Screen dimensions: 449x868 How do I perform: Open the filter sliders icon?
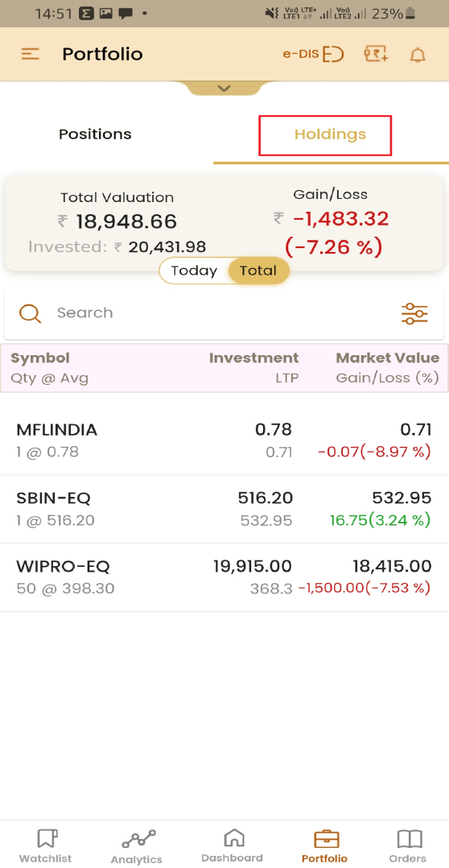click(x=414, y=313)
